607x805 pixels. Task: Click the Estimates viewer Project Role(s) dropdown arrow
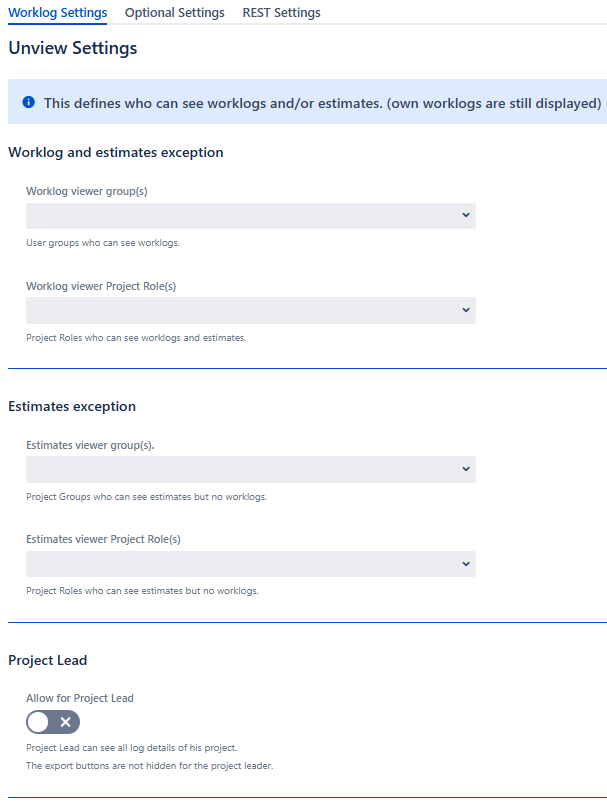pyautogui.click(x=466, y=564)
